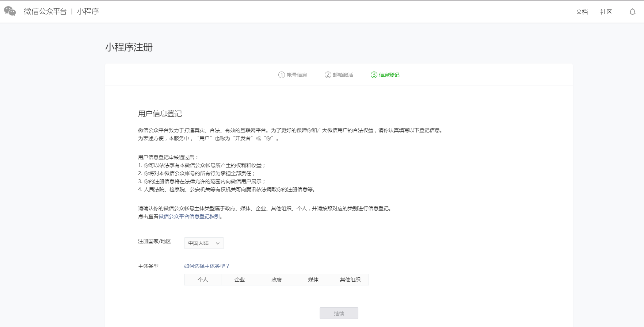Click line 4 about 人民法院、检察院

point(227,189)
